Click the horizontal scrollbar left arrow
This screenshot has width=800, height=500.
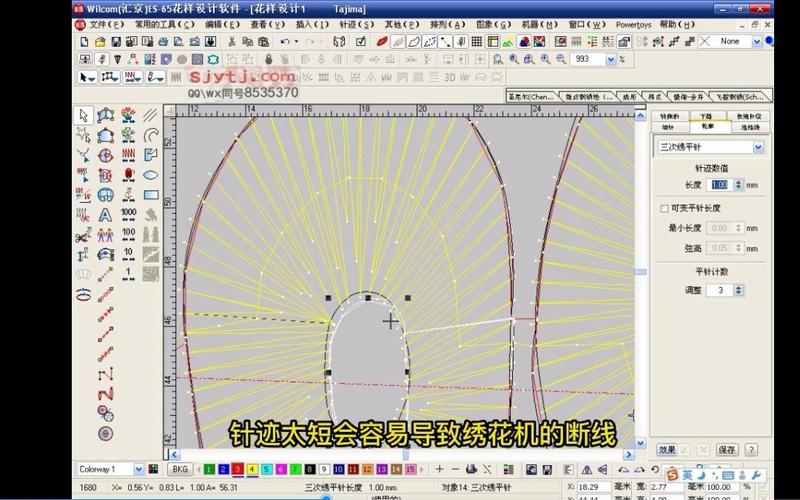click(x=174, y=454)
